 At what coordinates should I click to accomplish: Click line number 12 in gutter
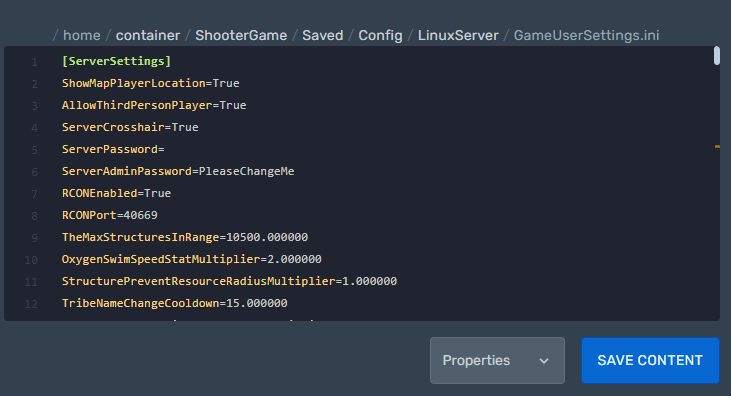click(x=31, y=304)
